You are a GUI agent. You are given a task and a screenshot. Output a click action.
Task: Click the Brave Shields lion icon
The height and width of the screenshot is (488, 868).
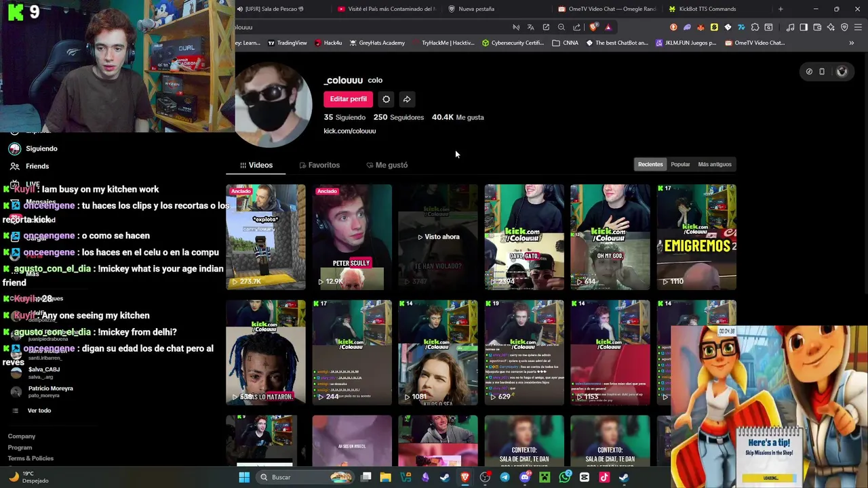click(x=593, y=27)
